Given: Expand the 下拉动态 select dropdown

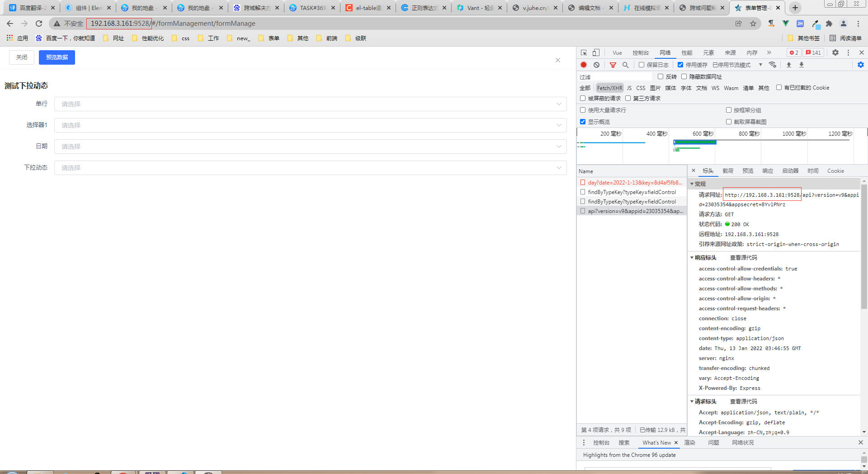Looking at the screenshot, I should point(310,168).
